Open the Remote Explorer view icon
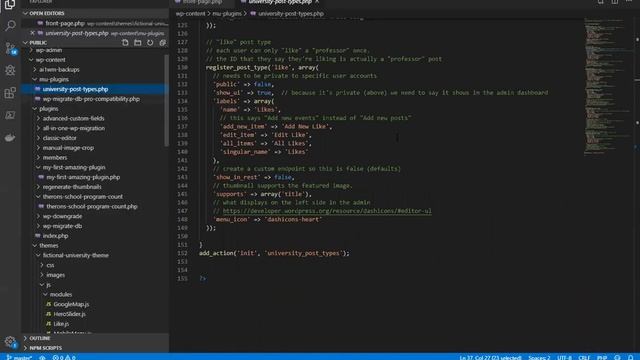This screenshot has width=640, height=360. (10, 115)
